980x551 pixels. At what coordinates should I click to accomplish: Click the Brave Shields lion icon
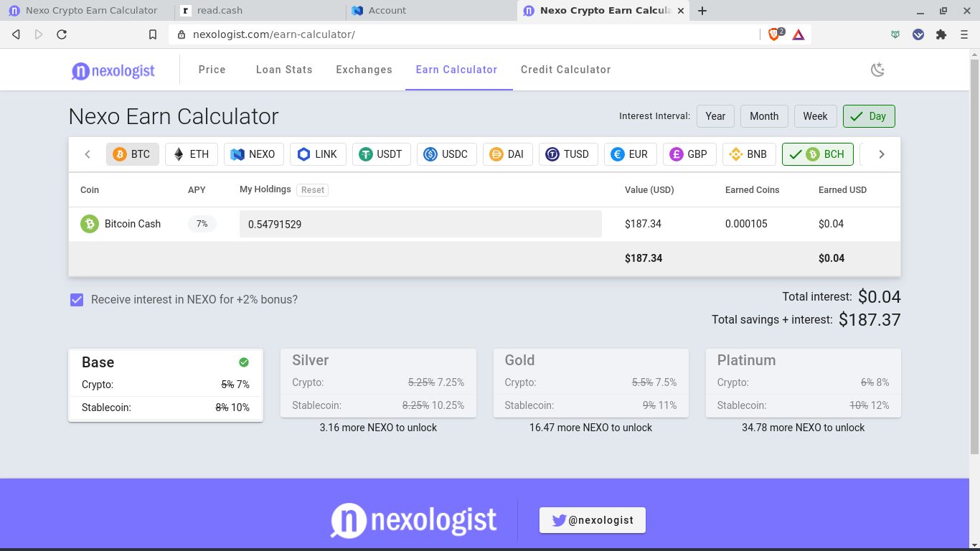point(775,34)
